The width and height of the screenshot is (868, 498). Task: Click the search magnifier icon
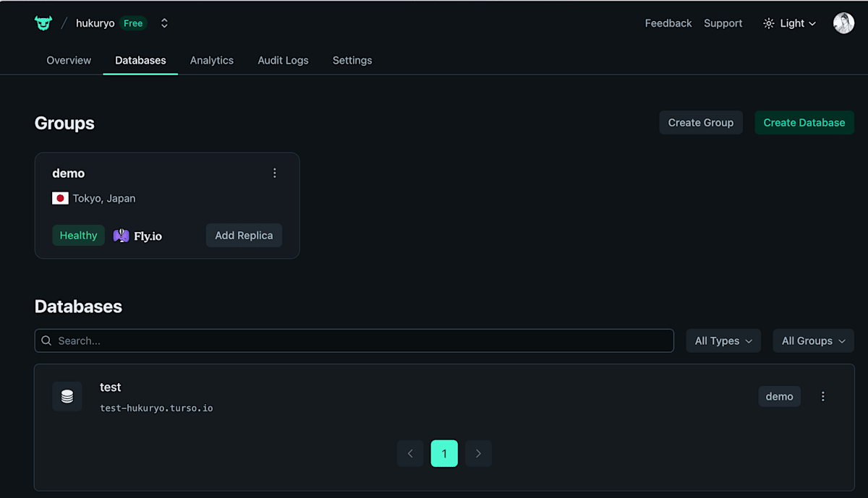click(x=46, y=340)
